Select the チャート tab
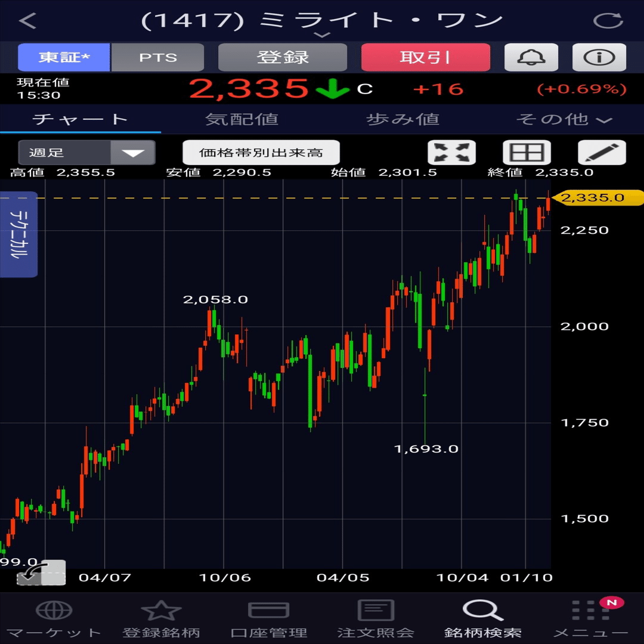The width and height of the screenshot is (644, 644). click(80, 119)
